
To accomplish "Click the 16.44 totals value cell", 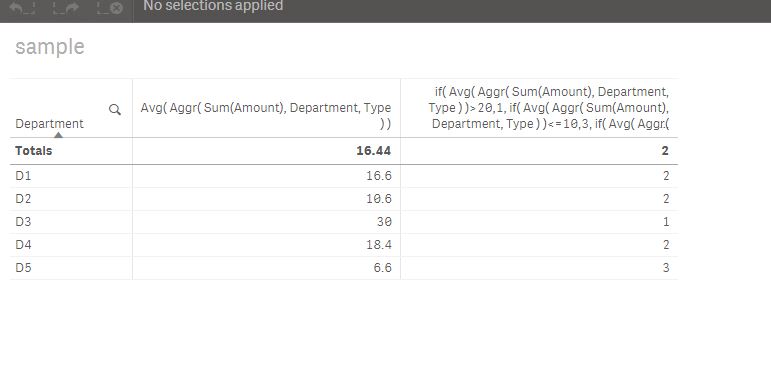I will click(374, 151).
